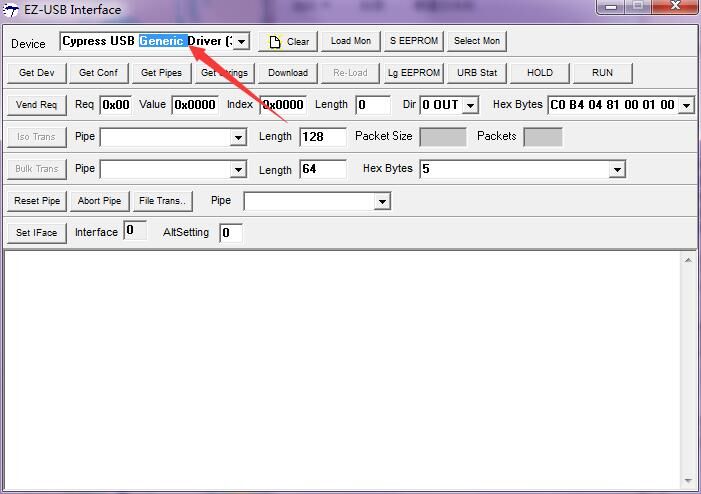Click the Download button
Image resolution: width=701 pixels, height=494 pixels.
288,73
